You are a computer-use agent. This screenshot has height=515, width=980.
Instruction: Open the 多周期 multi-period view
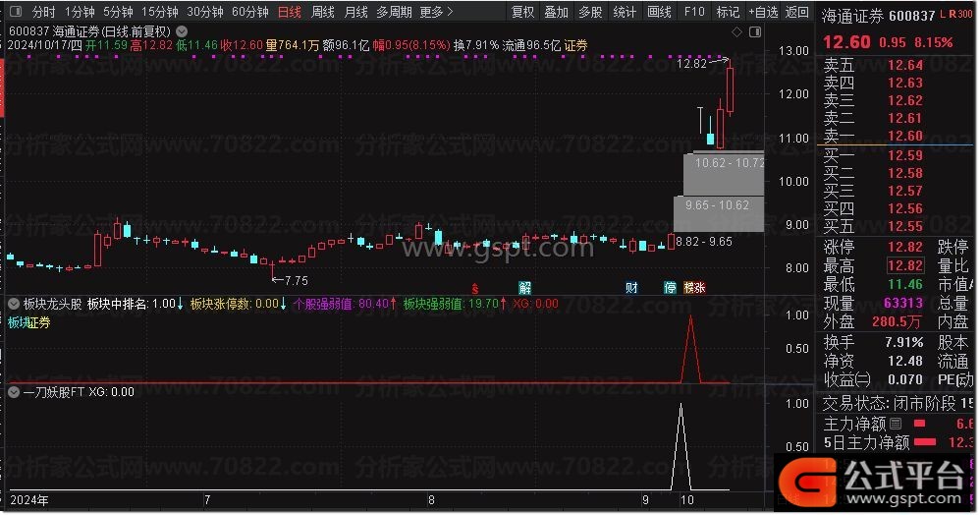395,12
